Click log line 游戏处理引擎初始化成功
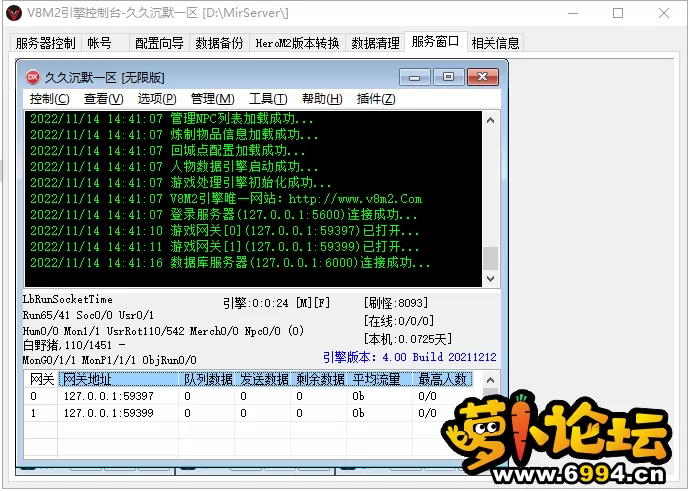The width and height of the screenshot is (690, 491). (180, 183)
